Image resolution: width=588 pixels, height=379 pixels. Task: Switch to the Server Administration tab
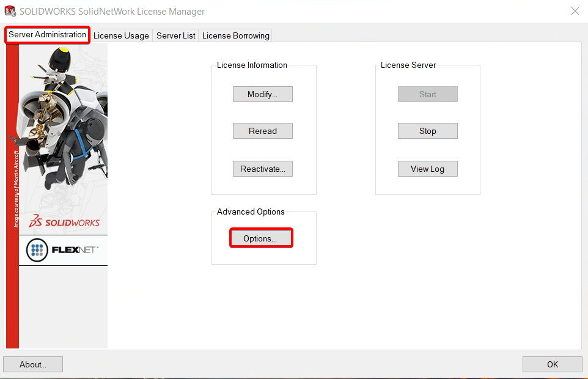point(47,35)
